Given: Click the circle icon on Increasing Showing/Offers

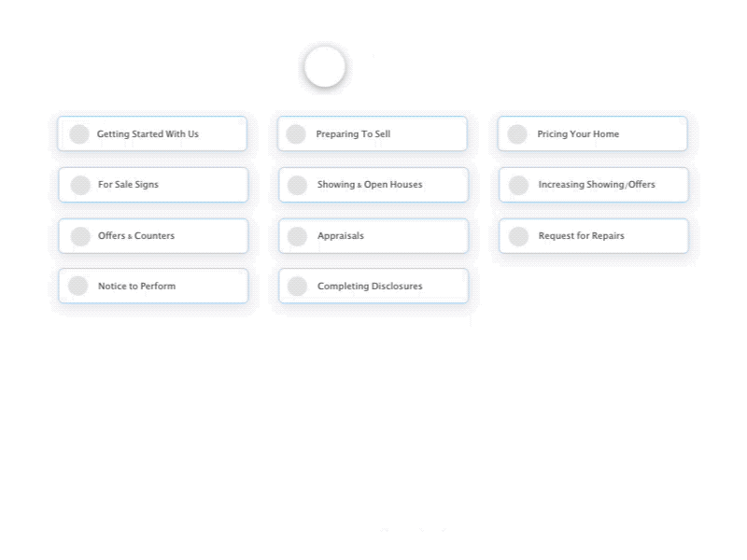Looking at the screenshot, I should (x=518, y=185).
